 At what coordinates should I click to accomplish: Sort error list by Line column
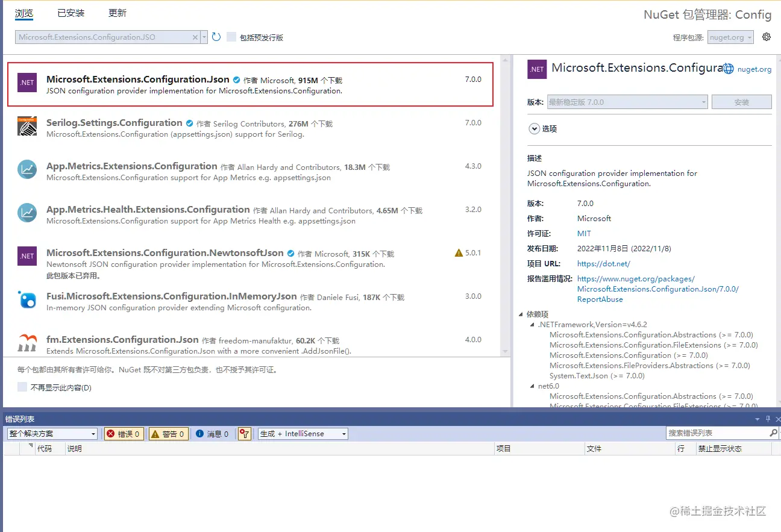(x=685, y=449)
